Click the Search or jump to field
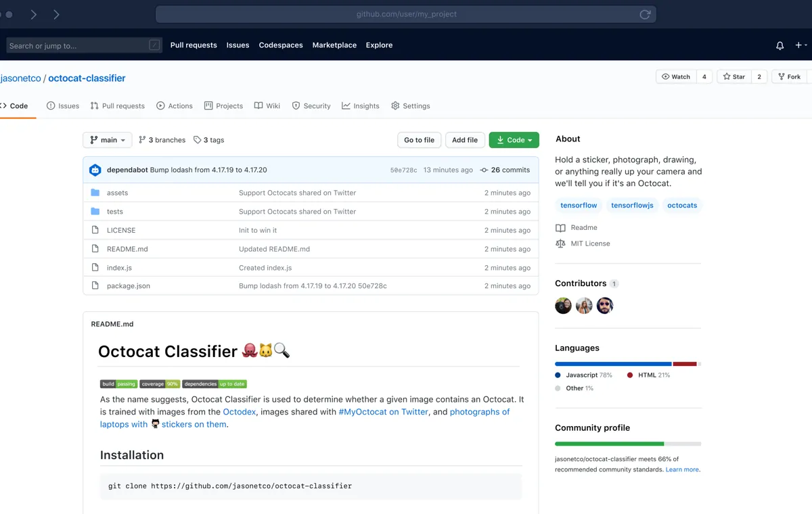The image size is (812, 514). click(x=78, y=46)
